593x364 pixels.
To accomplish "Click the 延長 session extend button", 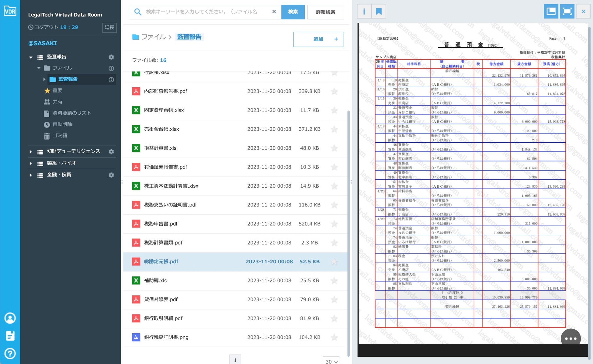I will (109, 27).
